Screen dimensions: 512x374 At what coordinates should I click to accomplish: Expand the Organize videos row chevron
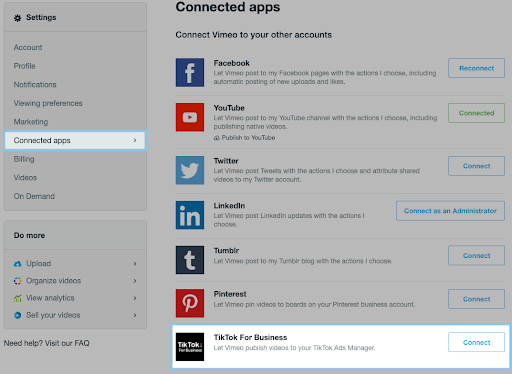(135, 281)
